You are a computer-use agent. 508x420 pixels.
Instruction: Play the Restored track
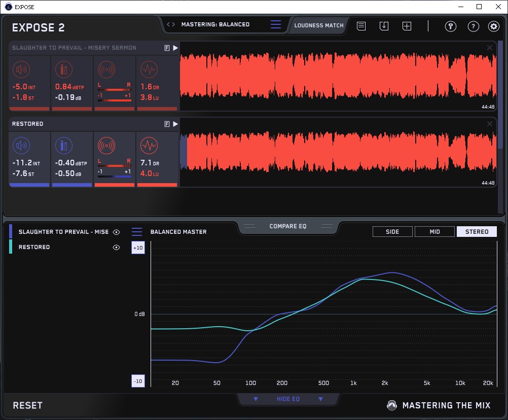(x=175, y=124)
